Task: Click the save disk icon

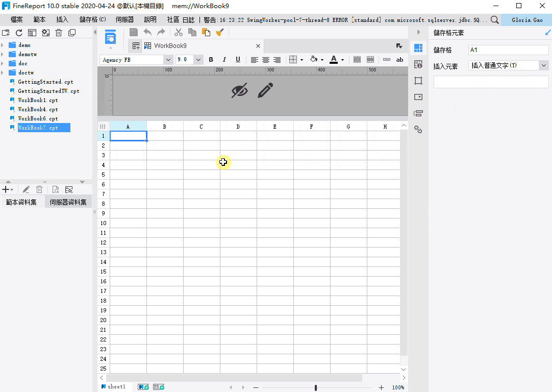Action: pos(134,32)
